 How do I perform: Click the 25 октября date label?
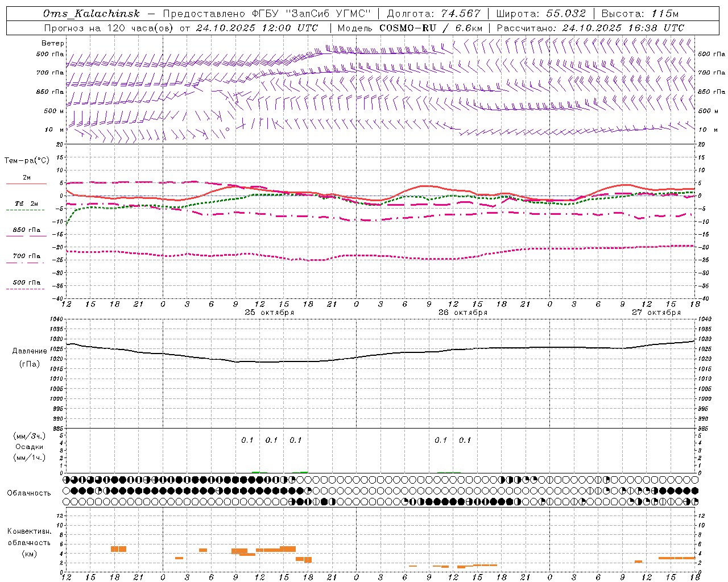(x=269, y=313)
